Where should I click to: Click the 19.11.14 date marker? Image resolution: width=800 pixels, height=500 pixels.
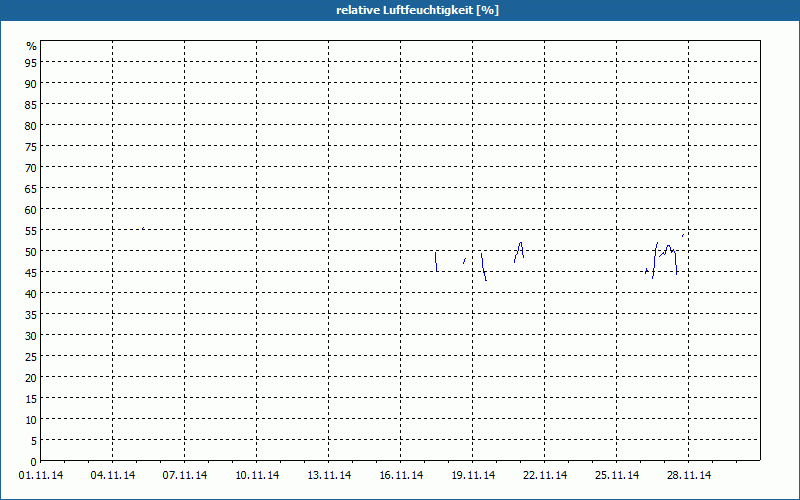[473, 476]
